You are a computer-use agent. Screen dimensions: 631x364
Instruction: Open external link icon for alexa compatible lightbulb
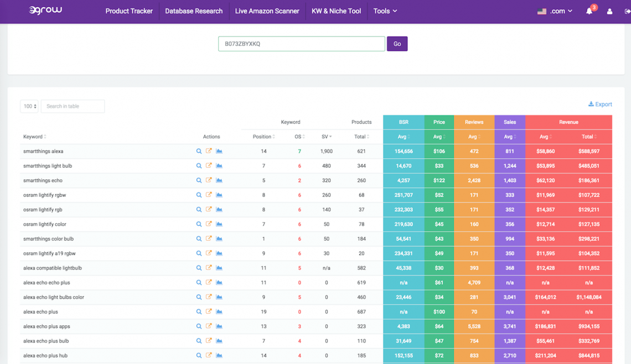[x=209, y=268]
